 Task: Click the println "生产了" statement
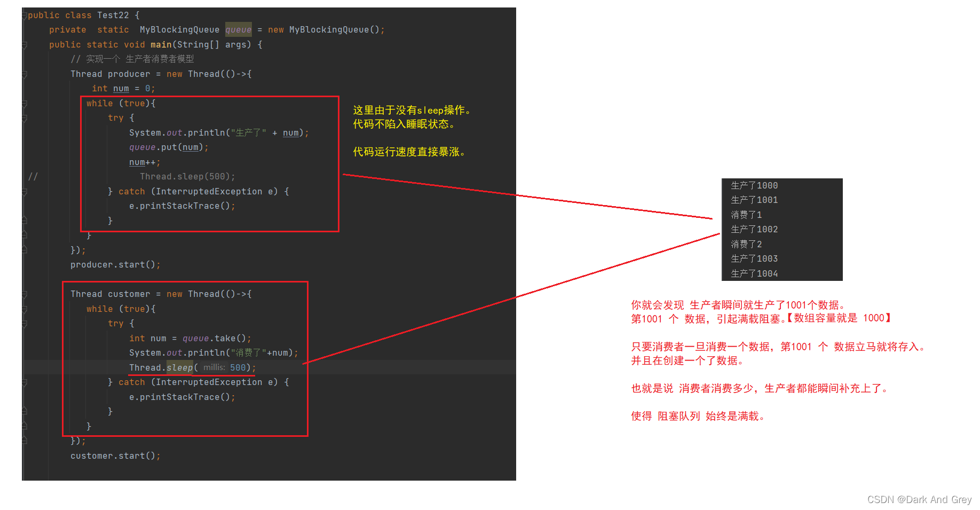coord(219,133)
